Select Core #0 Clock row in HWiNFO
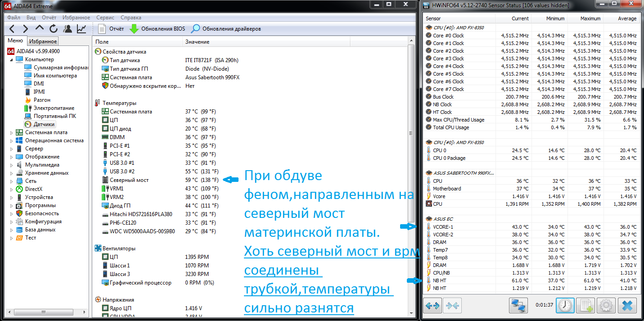Viewport: 644px width, 321px height. click(x=531, y=36)
